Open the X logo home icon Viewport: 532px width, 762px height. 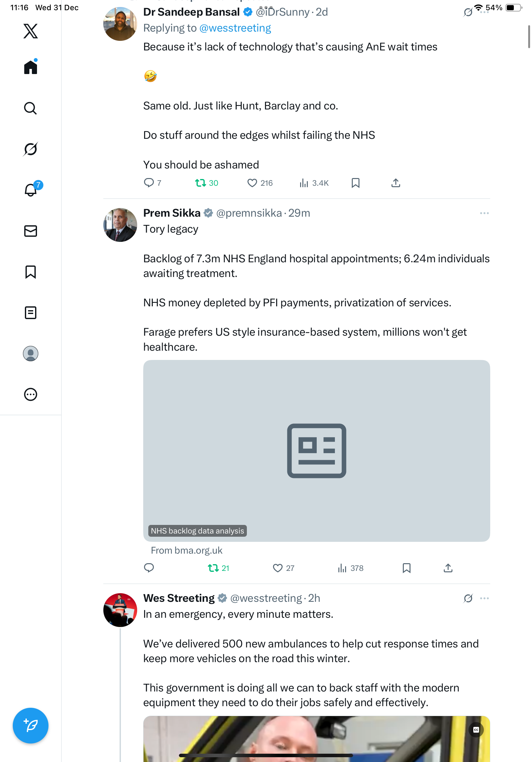(x=31, y=31)
